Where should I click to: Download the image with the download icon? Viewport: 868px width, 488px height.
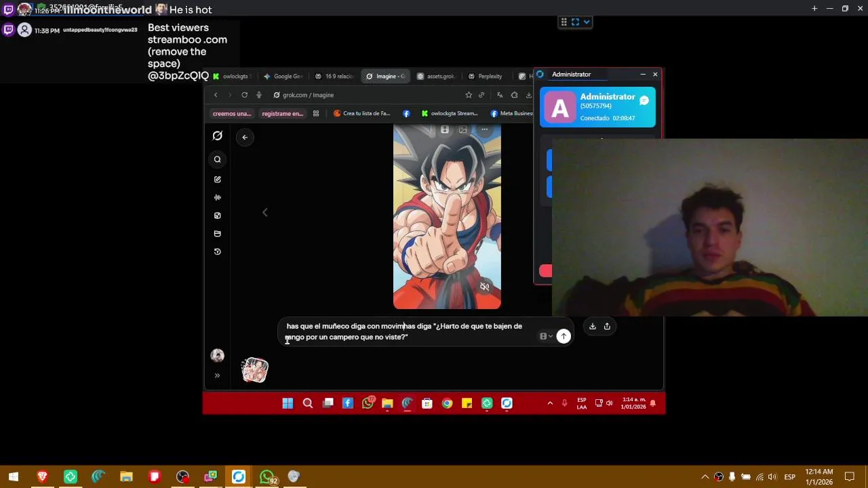click(593, 327)
